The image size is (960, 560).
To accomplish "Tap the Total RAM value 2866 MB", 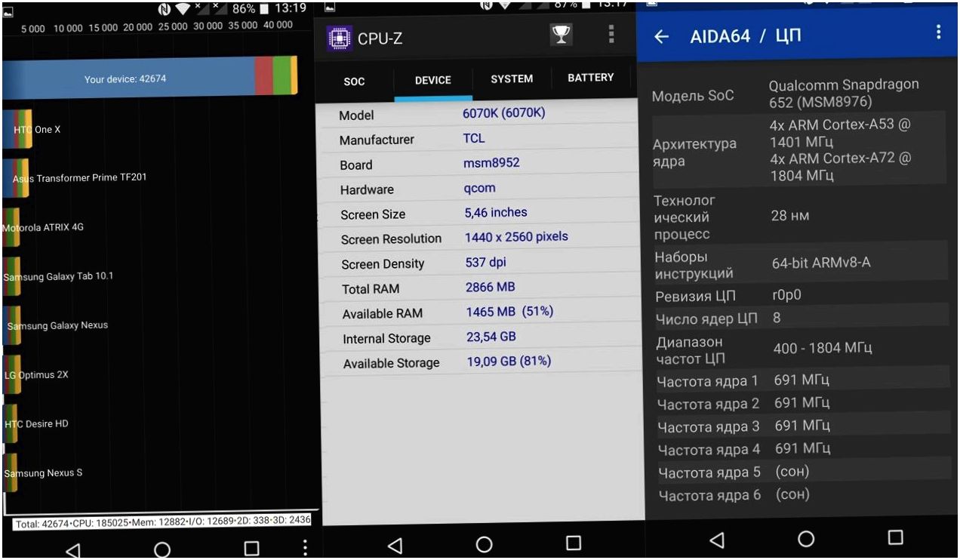I will (491, 288).
